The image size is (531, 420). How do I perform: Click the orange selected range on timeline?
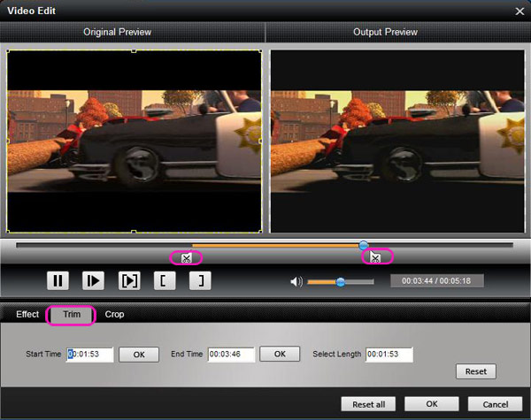(276, 245)
